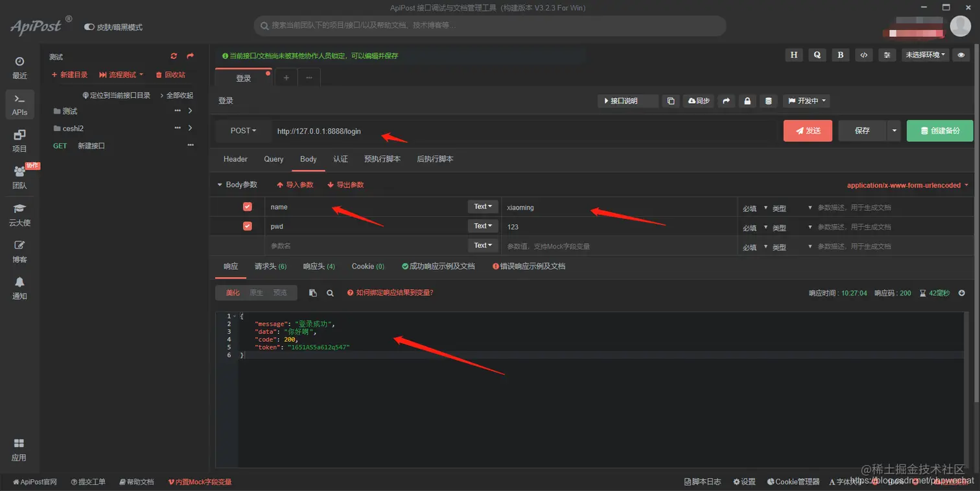This screenshot has width=980, height=491.
Task: Click the green 创建备份 button
Action: [940, 130]
